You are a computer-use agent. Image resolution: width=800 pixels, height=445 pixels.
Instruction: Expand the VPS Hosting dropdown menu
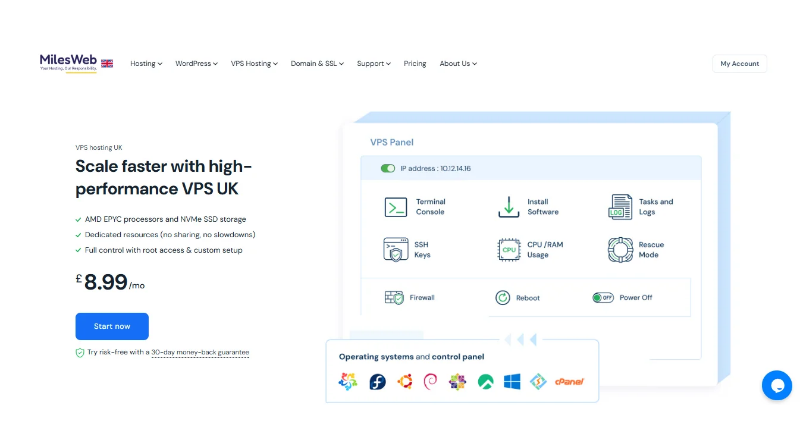point(254,63)
